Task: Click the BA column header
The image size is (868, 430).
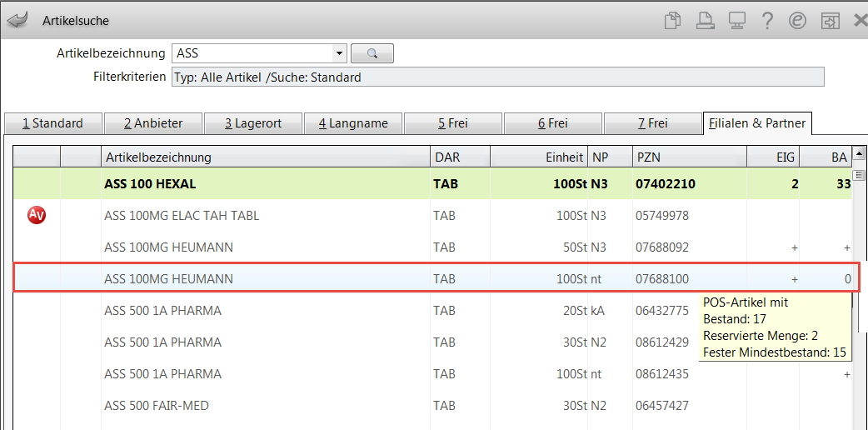Action: coord(826,157)
